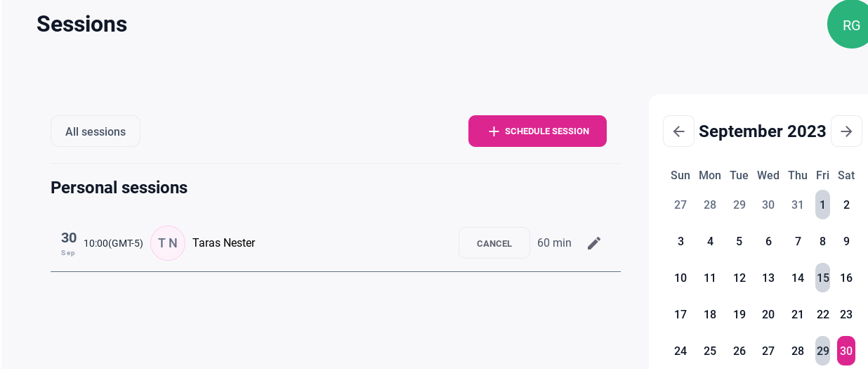Click the Schedule Session button
This screenshot has width=868, height=369.
click(x=537, y=131)
